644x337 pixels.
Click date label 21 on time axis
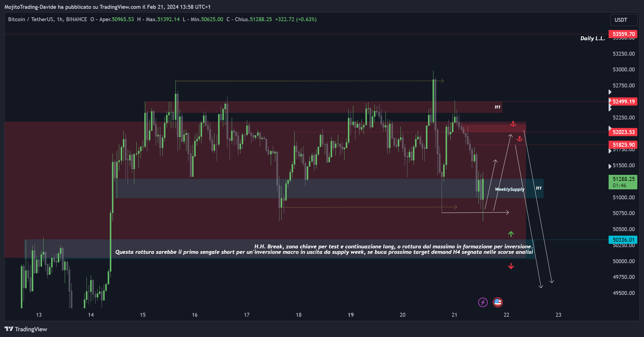click(454, 315)
